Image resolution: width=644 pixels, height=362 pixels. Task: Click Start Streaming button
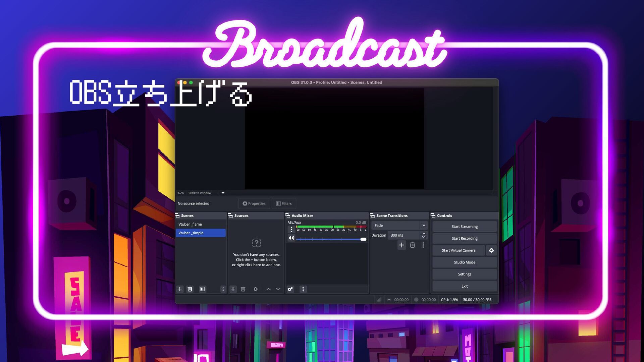[x=465, y=227]
